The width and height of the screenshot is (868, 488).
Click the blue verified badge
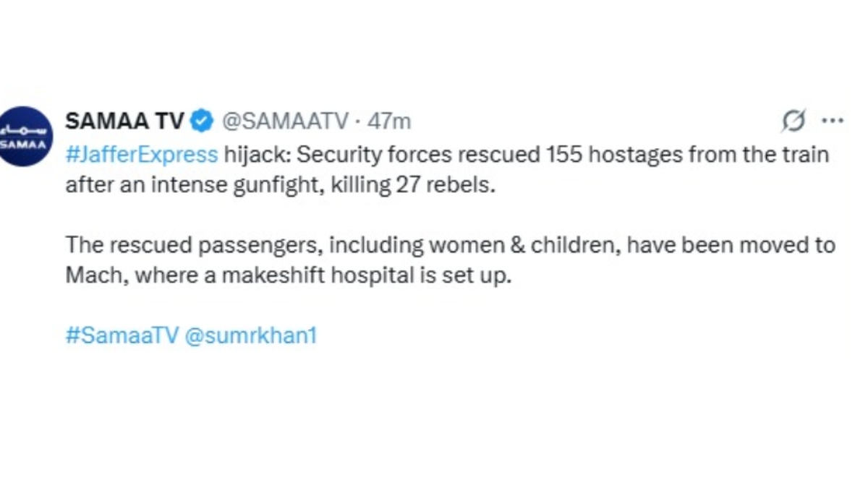[200, 121]
